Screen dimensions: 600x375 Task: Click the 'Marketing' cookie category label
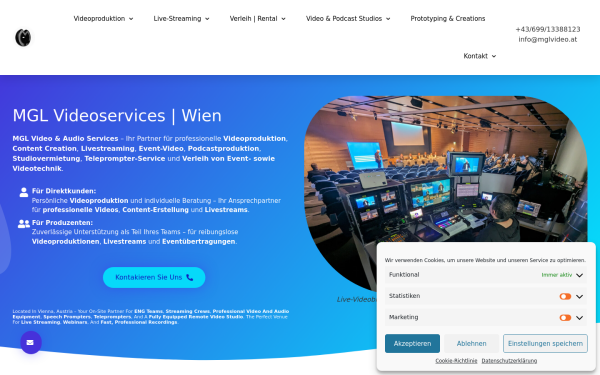[x=403, y=317]
